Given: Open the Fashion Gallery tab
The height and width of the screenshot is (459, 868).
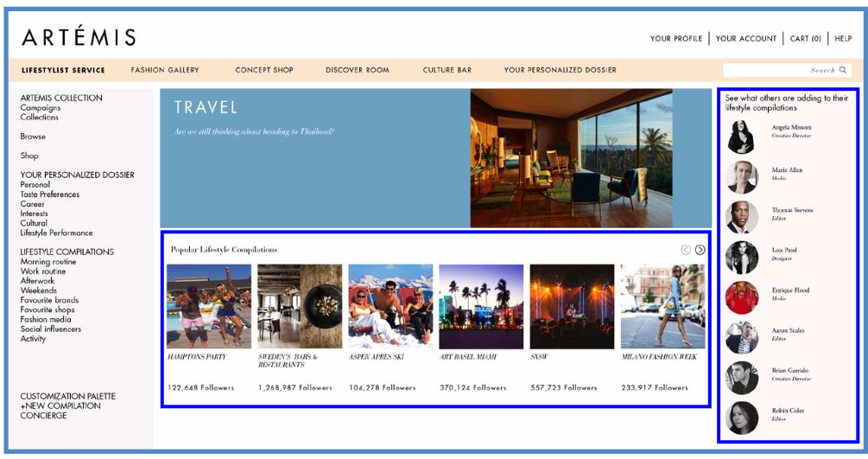Looking at the screenshot, I should pos(165,70).
